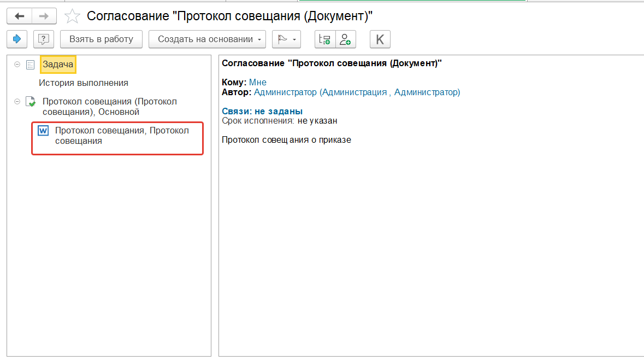Open the "Администратор" author link
Screen dimensions: 644x361
[x=357, y=92]
